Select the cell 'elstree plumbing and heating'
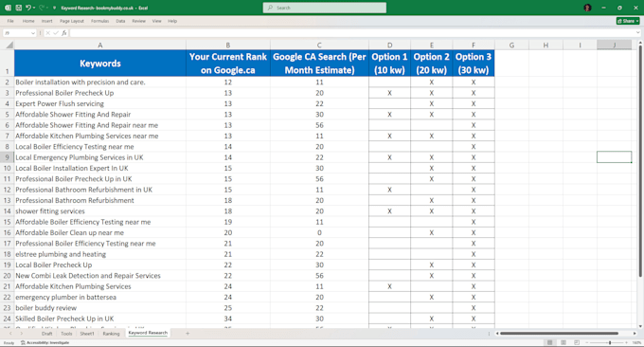This screenshot has height=347, width=644. (x=100, y=254)
